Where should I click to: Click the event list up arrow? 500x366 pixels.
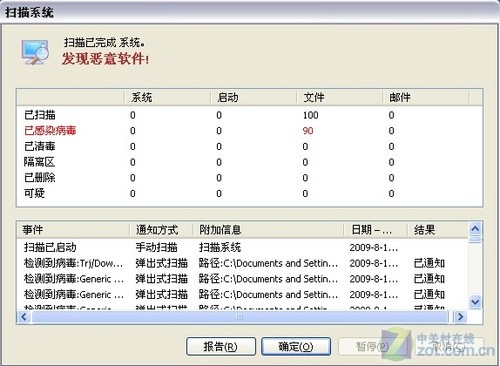475,229
